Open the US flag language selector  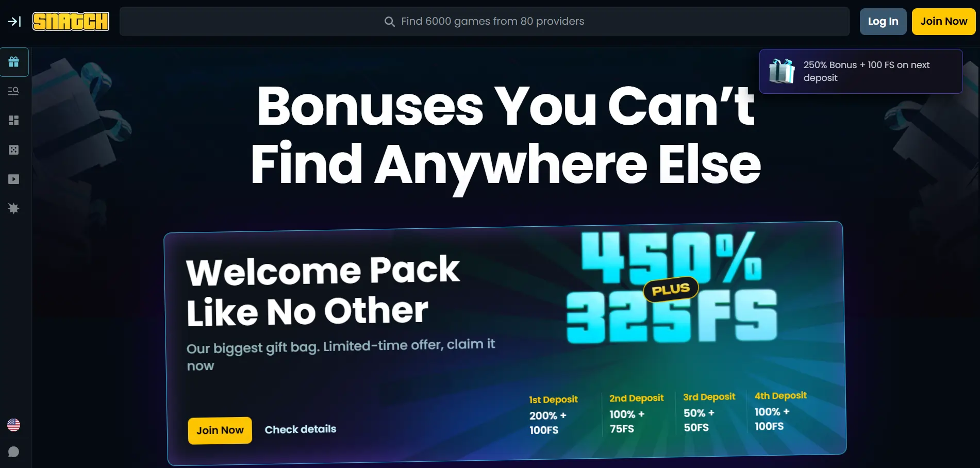click(14, 425)
